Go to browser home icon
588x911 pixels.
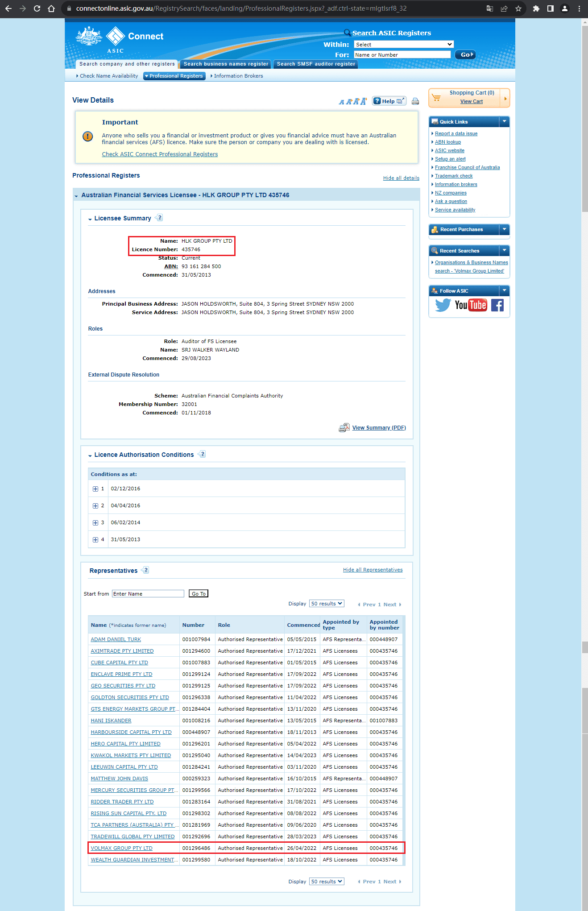point(51,8)
